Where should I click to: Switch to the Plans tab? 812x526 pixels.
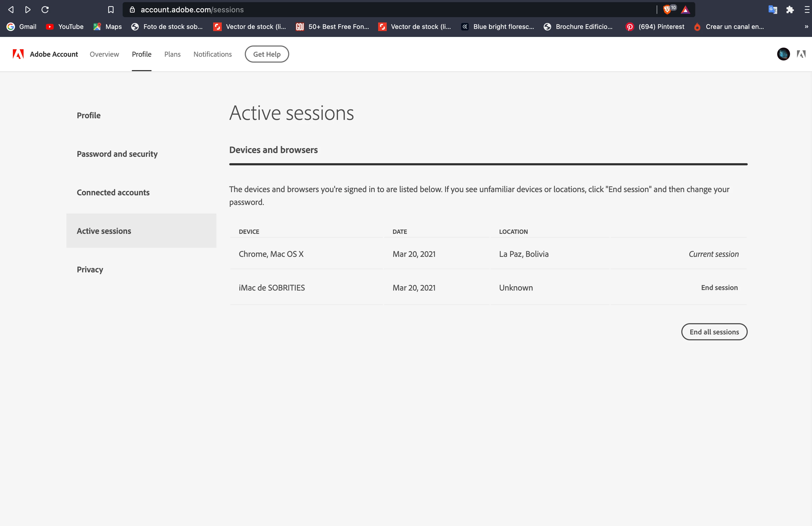click(x=172, y=54)
